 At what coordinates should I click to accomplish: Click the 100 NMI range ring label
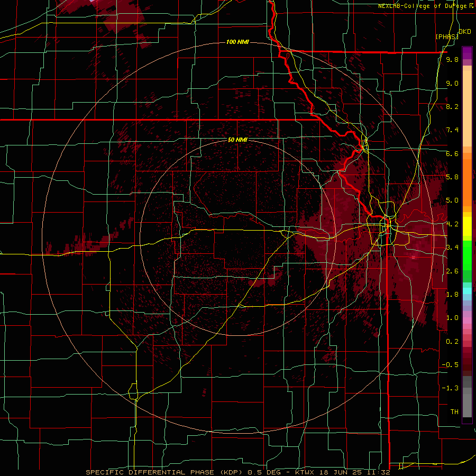click(237, 42)
